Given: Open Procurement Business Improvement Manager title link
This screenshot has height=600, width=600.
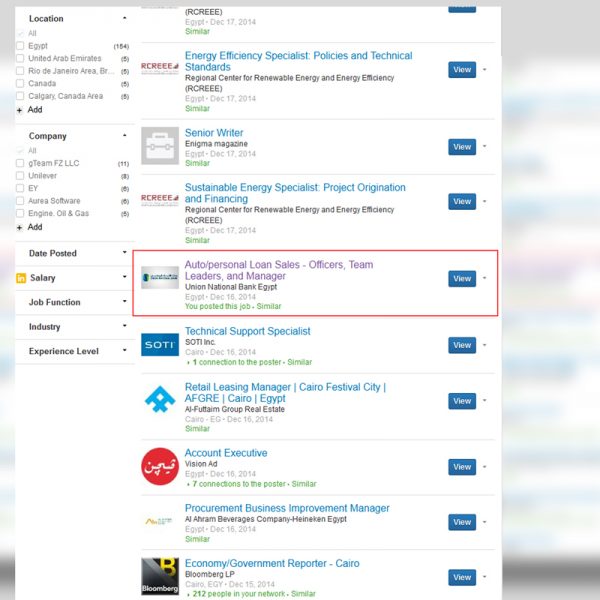Looking at the screenshot, I should point(287,508).
